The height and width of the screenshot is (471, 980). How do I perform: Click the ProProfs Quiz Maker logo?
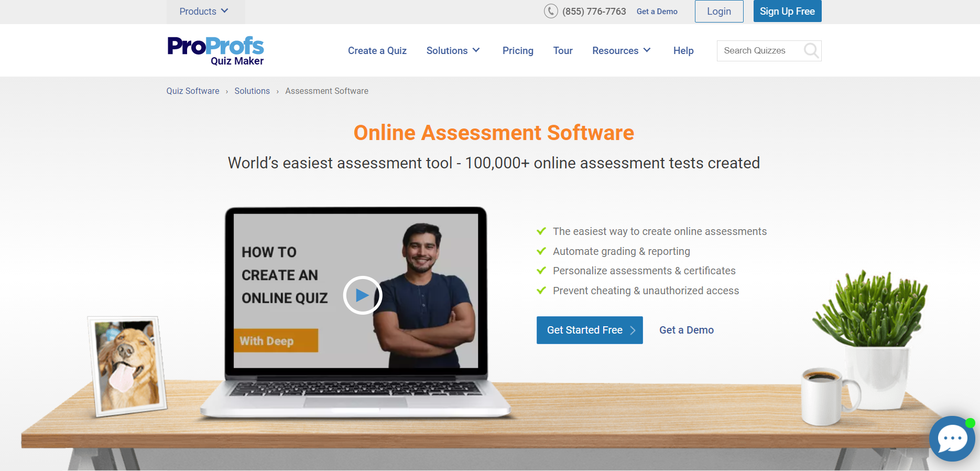coord(215,50)
